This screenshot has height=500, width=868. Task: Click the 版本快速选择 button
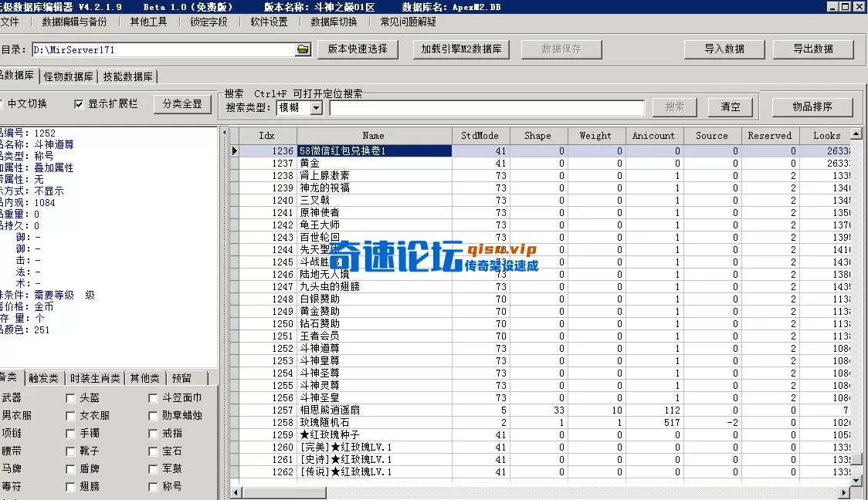358,49
